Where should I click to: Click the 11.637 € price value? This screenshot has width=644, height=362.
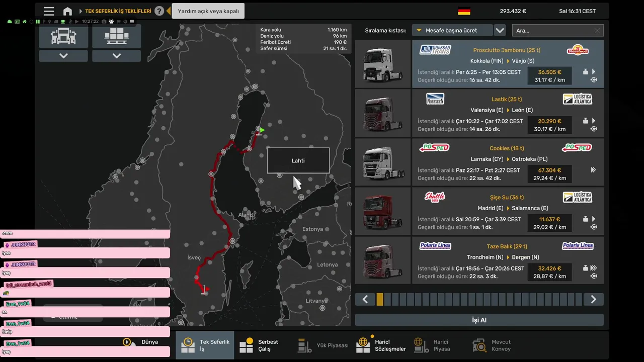point(549,219)
